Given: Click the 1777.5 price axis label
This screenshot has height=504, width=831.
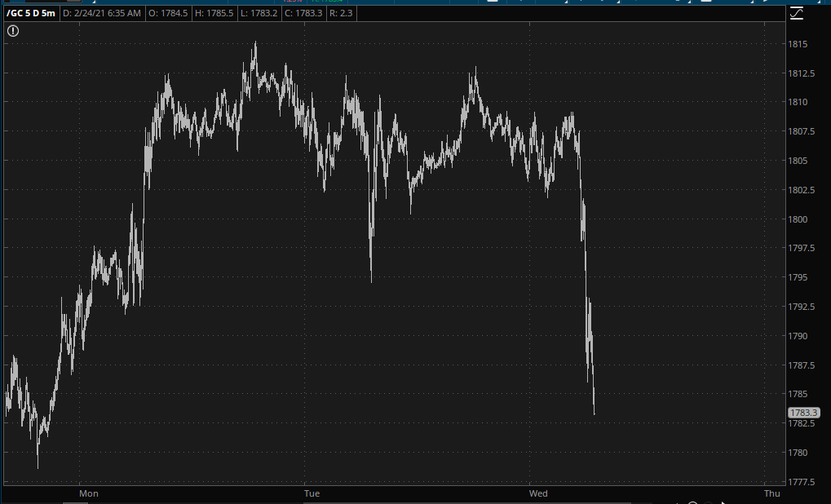Looking at the screenshot, I should (802, 482).
